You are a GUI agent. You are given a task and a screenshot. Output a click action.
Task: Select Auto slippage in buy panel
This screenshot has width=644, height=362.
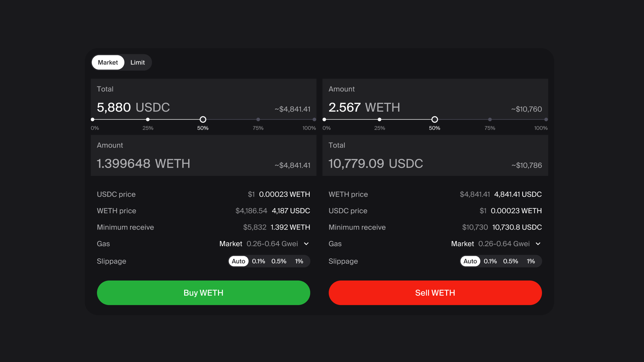pyautogui.click(x=238, y=261)
